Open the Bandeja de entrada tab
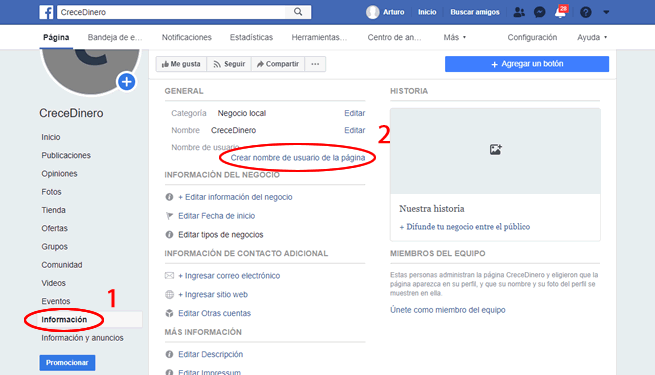655x375 pixels. click(x=115, y=37)
